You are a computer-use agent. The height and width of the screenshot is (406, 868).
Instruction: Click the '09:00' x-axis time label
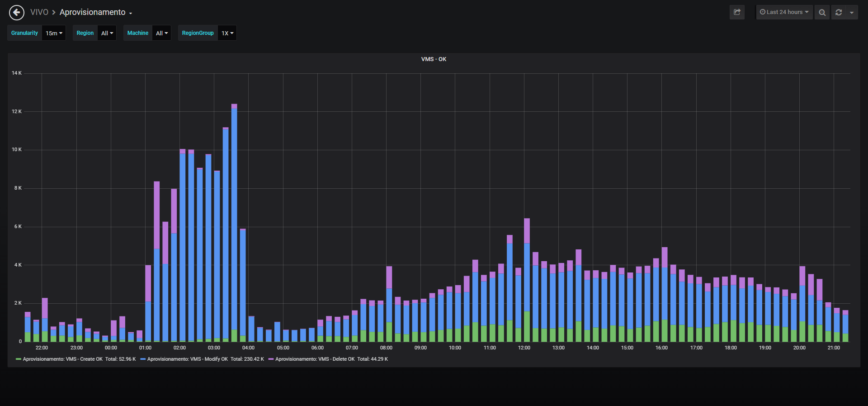420,348
